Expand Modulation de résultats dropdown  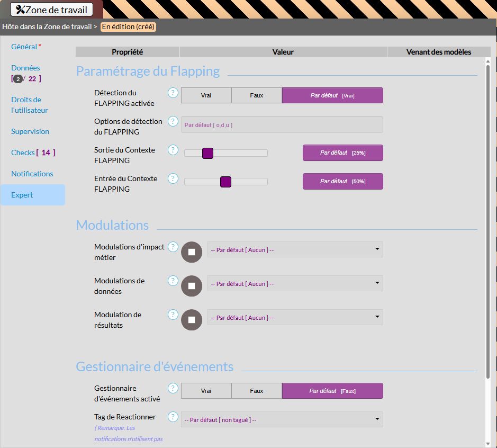pos(295,317)
